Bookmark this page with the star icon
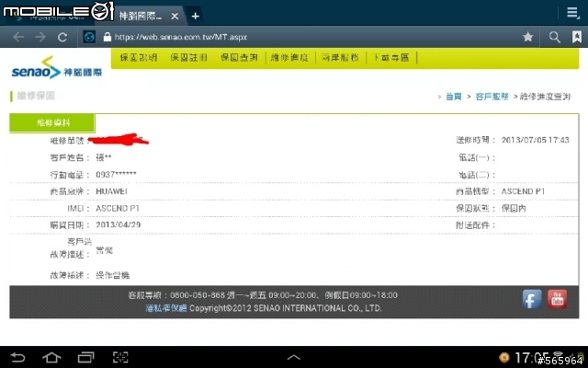 pos(527,37)
